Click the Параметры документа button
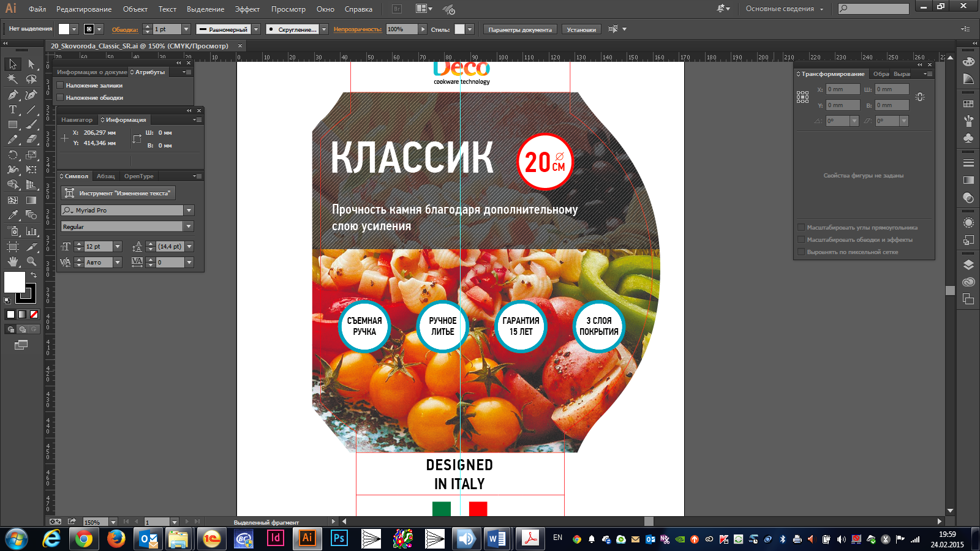 [x=520, y=29]
